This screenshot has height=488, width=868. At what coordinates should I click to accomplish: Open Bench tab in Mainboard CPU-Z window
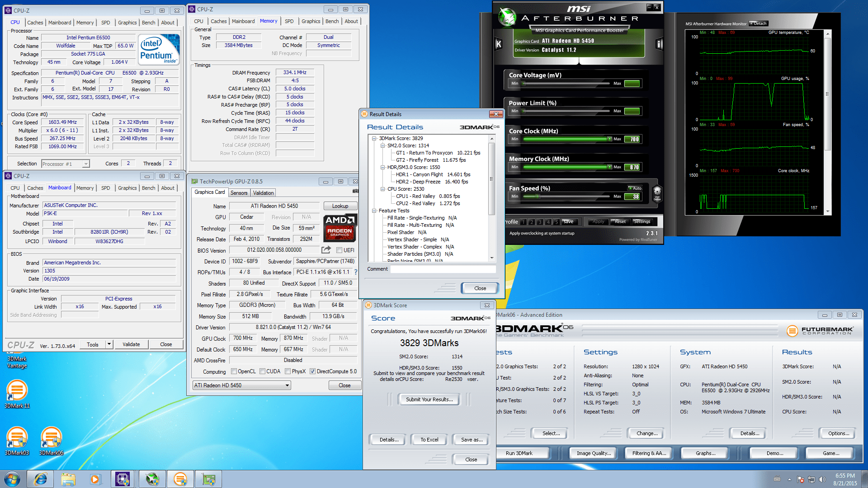pyautogui.click(x=148, y=188)
